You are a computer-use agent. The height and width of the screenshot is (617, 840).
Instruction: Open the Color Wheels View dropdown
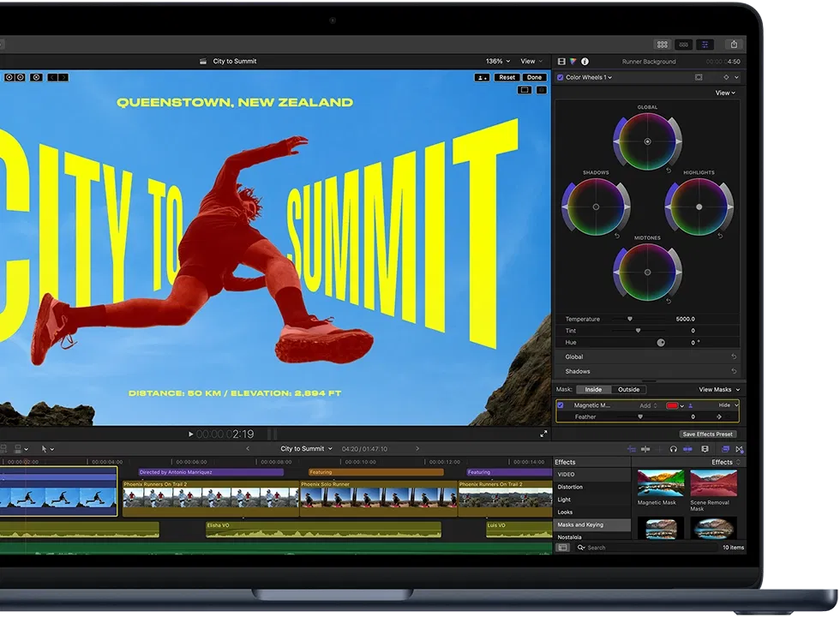[725, 93]
